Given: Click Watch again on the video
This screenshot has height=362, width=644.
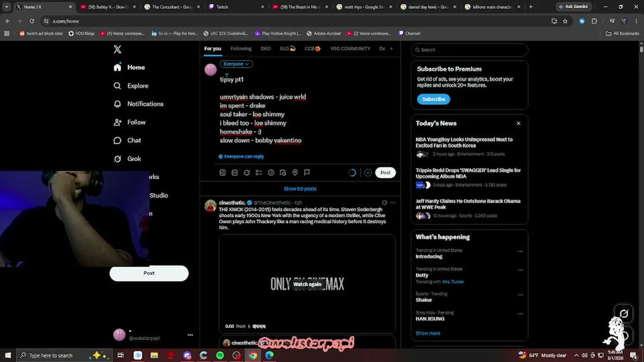Looking at the screenshot, I should 307,284.
